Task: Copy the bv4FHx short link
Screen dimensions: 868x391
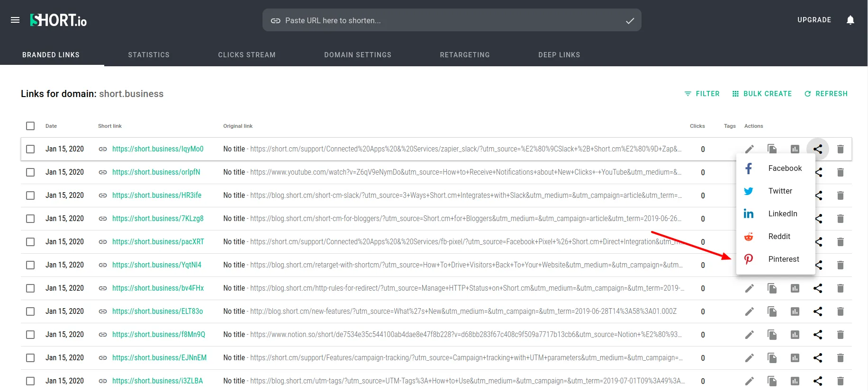Action: tap(772, 288)
